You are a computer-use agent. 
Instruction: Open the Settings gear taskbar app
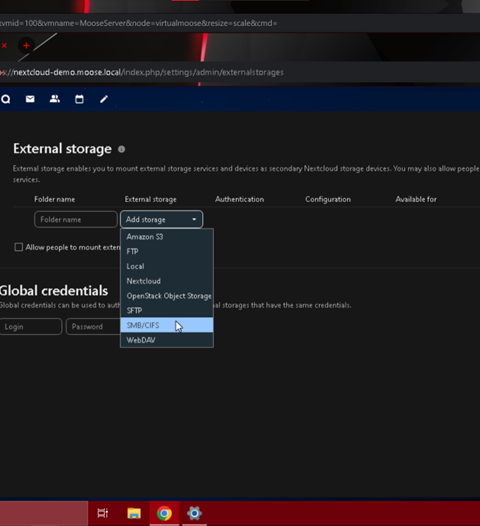tap(194, 513)
